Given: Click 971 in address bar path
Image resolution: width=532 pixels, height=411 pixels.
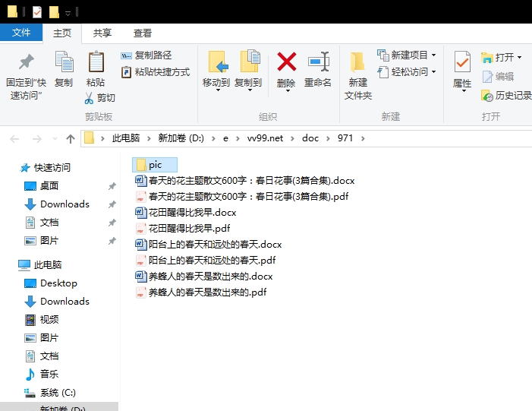Looking at the screenshot, I should (x=345, y=138).
